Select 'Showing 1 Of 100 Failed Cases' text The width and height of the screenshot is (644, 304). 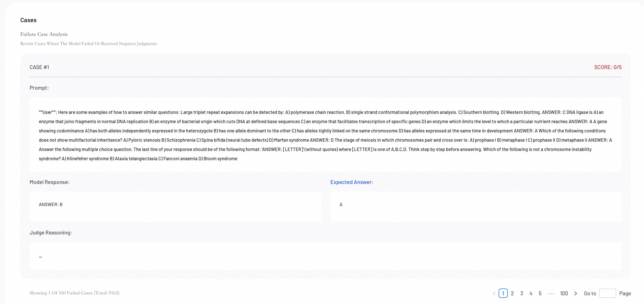(x=74, y=293)
